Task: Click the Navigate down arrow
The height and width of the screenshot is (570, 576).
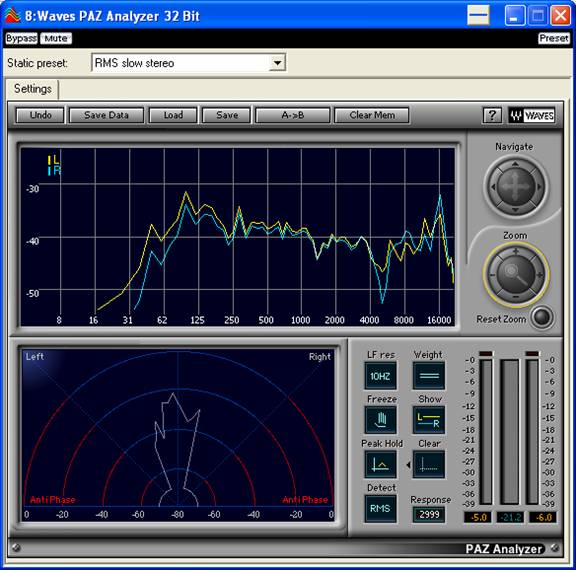Action: click(x=515, y=210)
